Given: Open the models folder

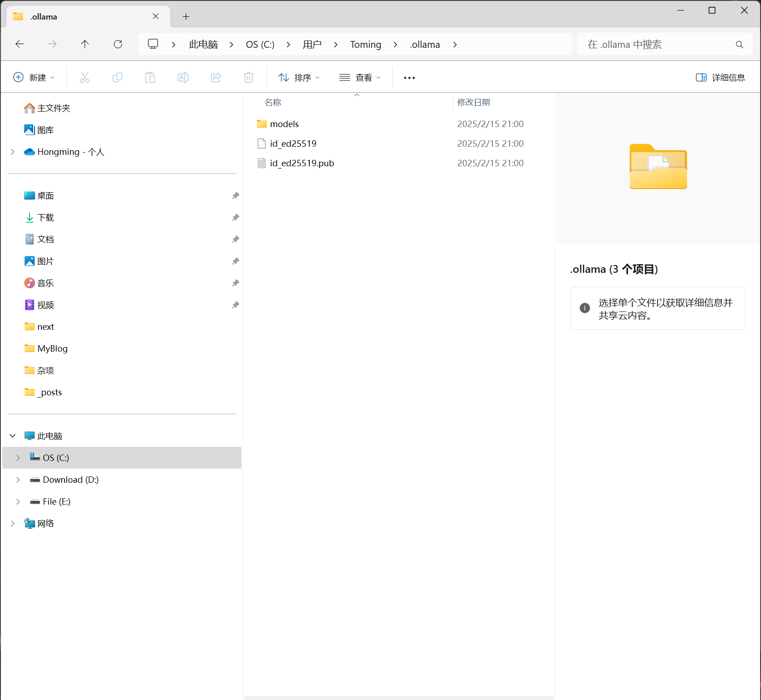Looking at the screenshot, I should coord(284,124).
